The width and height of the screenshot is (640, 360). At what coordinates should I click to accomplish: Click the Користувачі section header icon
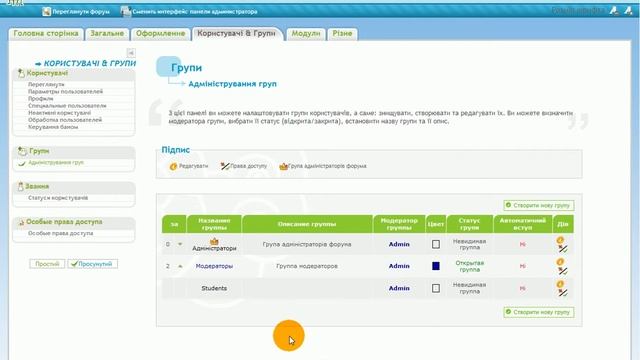click(x=21, y=73)
